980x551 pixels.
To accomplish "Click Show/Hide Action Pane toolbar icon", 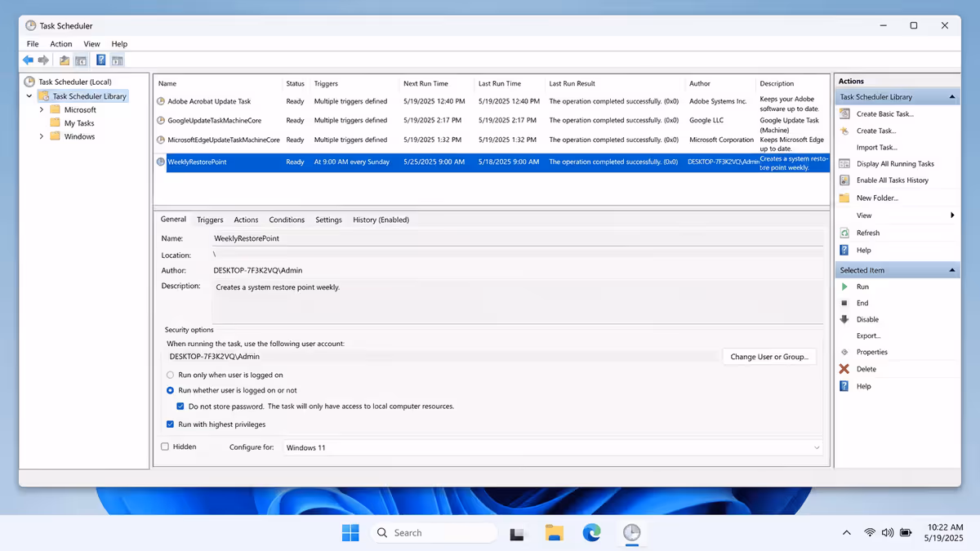I will tap(117, 60).
